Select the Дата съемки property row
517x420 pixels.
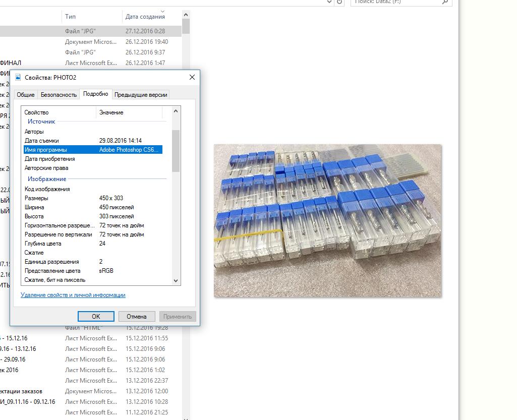(x=93, y=141)
